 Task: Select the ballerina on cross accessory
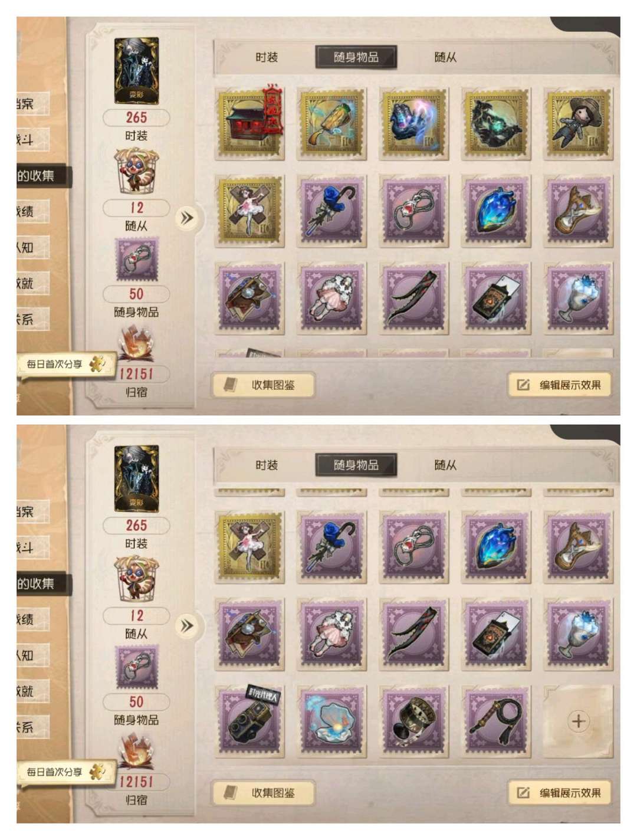point(250,211)
